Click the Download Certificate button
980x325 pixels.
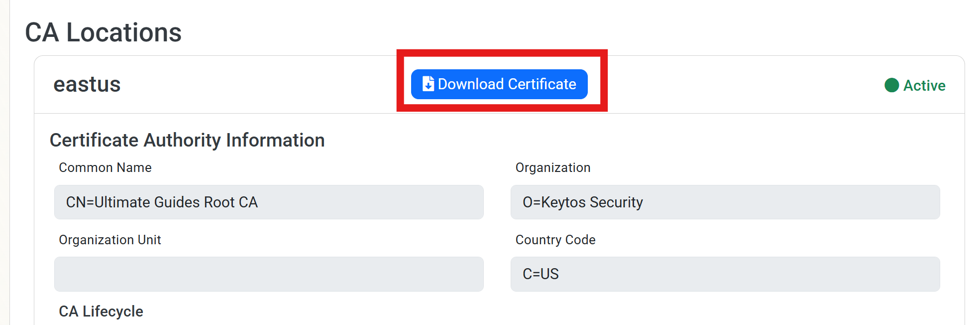point(499,84)
